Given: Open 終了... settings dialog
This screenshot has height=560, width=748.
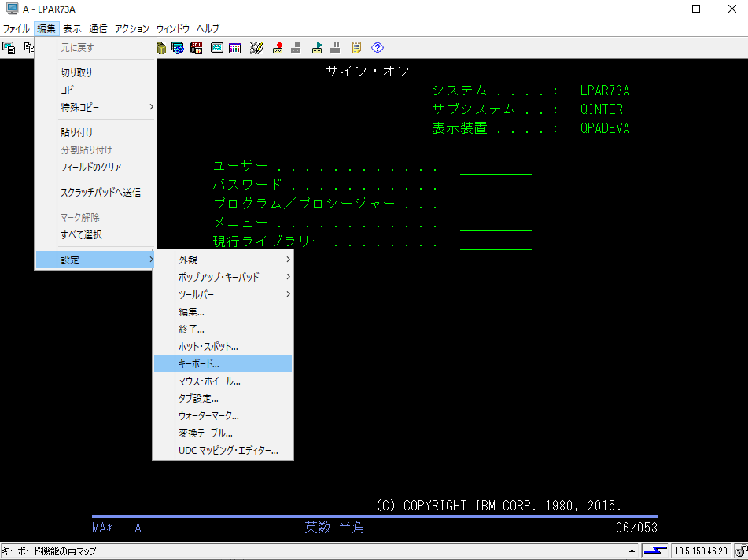Looking at the screenshot, I should pyautogui.click(x=223, y=329).
